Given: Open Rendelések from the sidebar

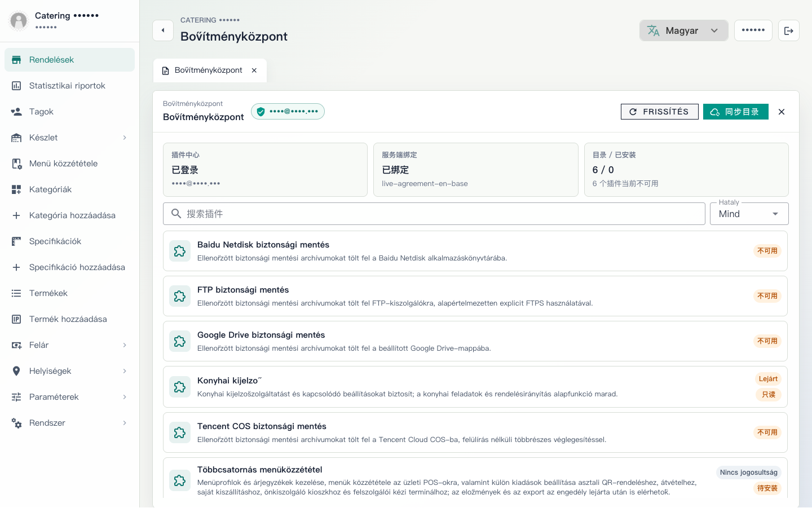Looking at the screenshot, I should coord(69,60).
